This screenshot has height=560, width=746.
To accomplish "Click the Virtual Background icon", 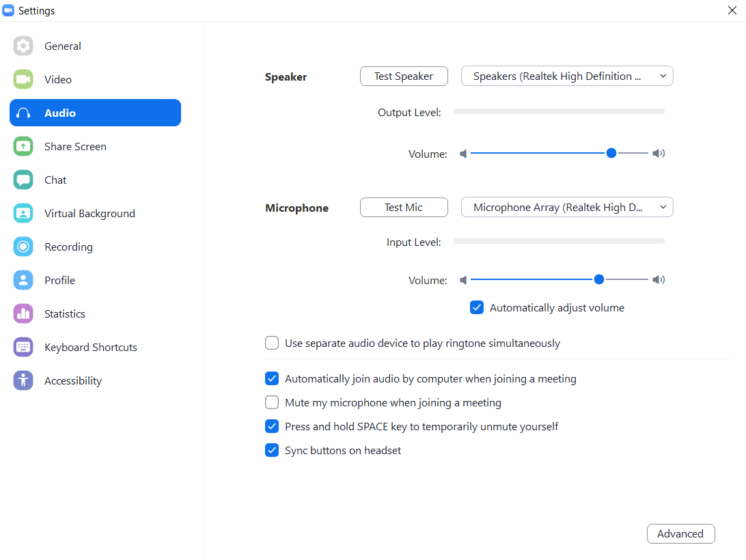I will [x=23, y=213].
